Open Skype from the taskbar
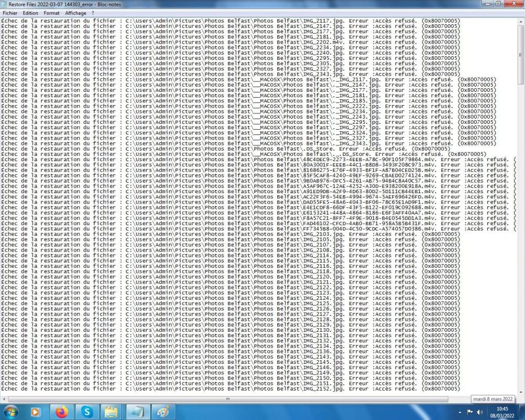Viewport: 525px width, 420px height. tap(87, 412)
